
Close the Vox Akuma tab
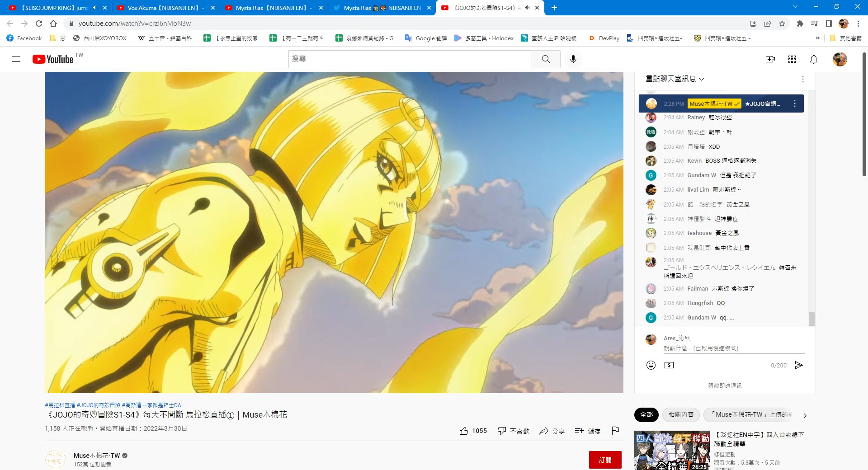[213, 8]
